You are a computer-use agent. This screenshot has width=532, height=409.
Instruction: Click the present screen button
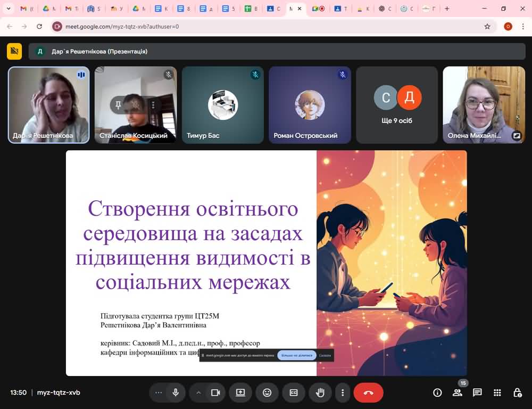[x=240, y=392]
